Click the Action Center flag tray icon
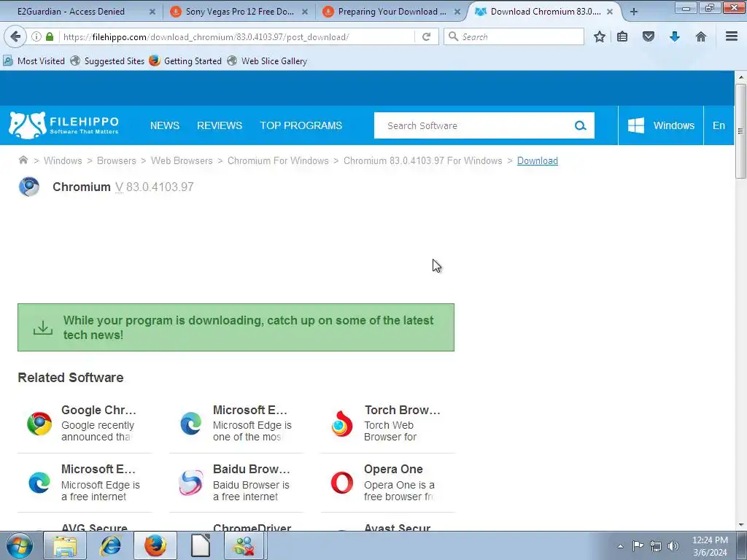This screenshot has width=747, height=560. click(x=638, y=546)
